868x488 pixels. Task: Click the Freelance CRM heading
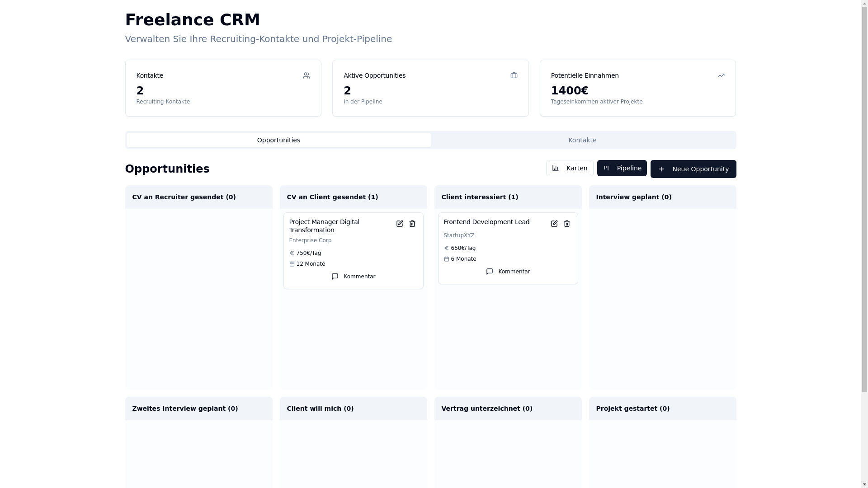pos(193,20)
